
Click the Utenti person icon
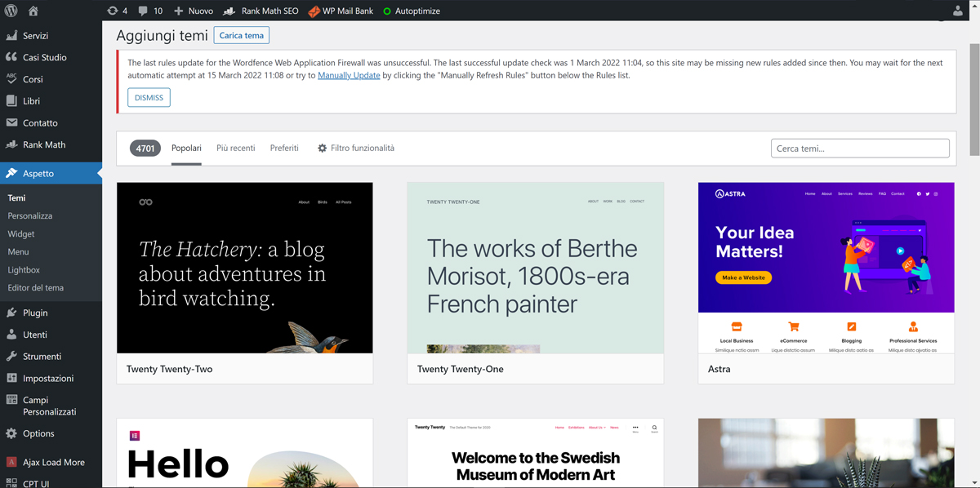[x=11, y=335]
